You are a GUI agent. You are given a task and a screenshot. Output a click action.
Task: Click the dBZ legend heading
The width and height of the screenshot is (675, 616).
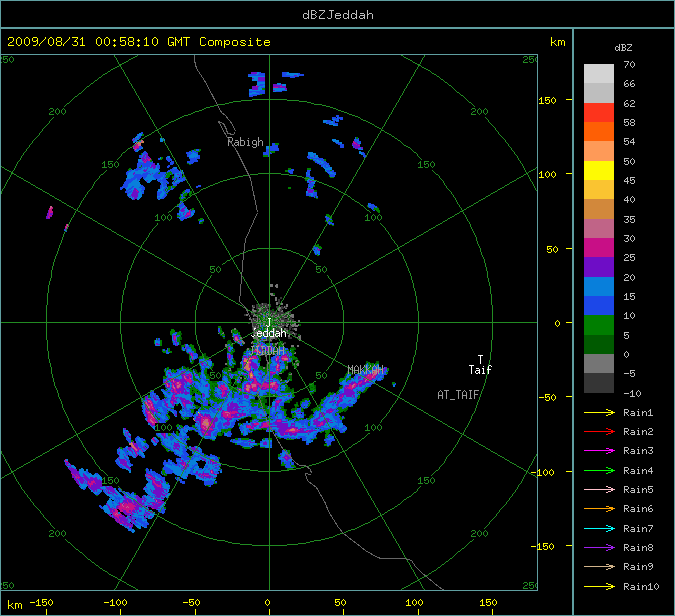tap(623, 48)
